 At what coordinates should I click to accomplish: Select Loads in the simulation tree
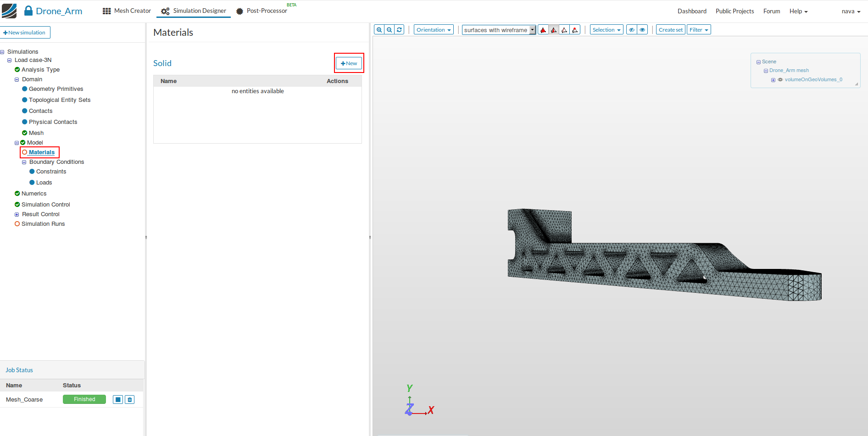[x=44, y=183]
